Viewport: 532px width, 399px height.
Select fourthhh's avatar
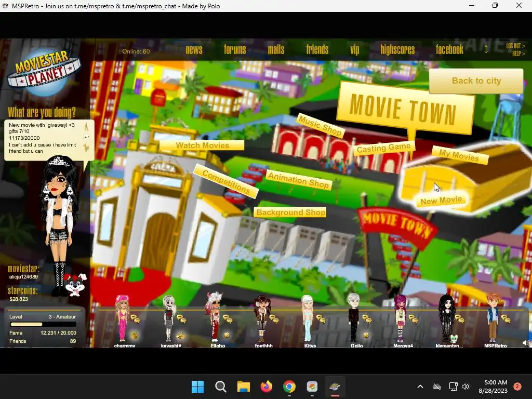(x=262, y=318)
